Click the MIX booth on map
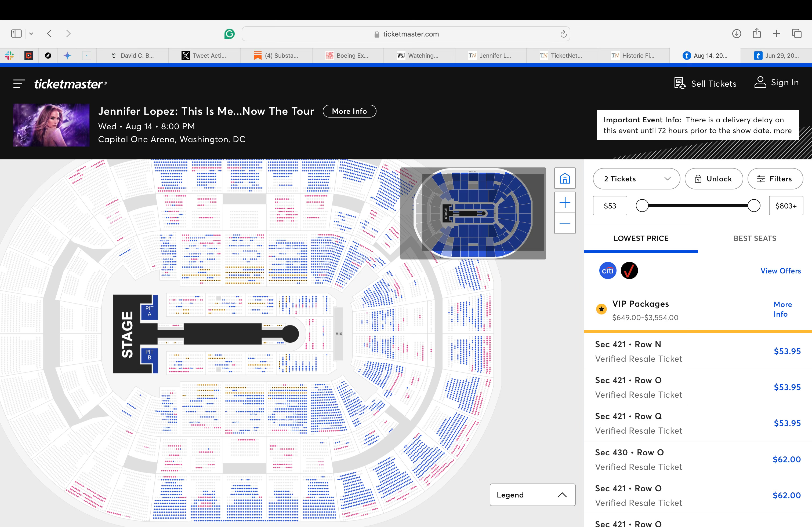 [338, 334]
